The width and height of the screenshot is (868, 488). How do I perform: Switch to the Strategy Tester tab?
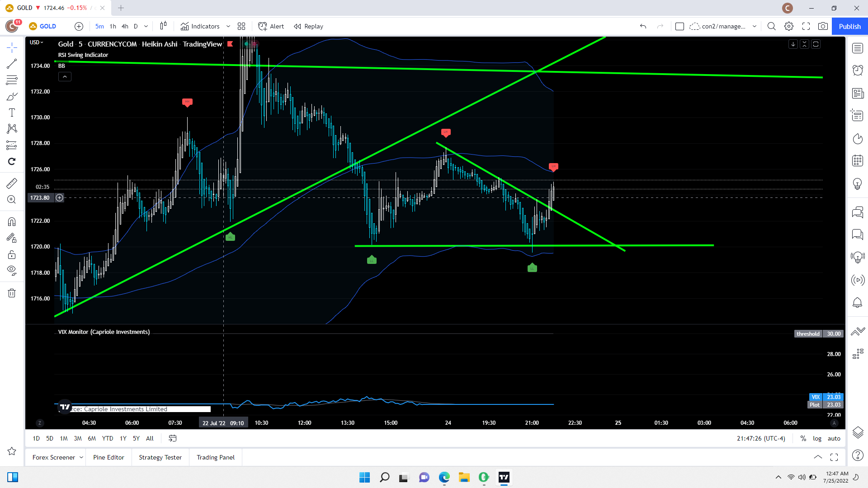[160, 457]
